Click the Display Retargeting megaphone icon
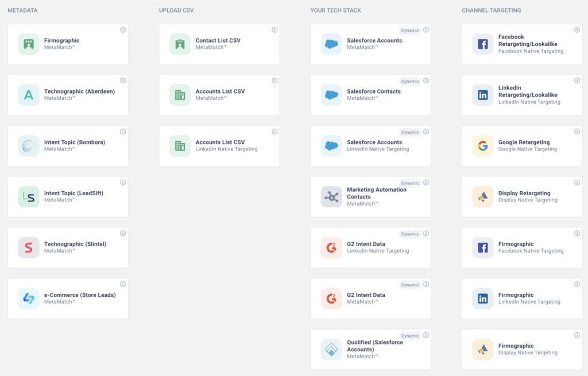Image resolution: width=588 pixels, height=376 pixels. (483, 197)
